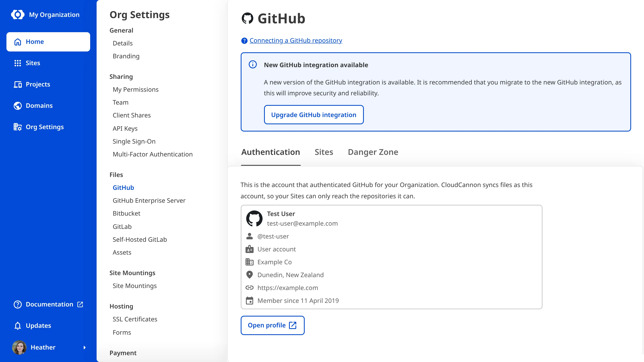The width and height of the screenshot is (644, 362).
Task: Open the Branding settings page
Action: pos(126,56)
